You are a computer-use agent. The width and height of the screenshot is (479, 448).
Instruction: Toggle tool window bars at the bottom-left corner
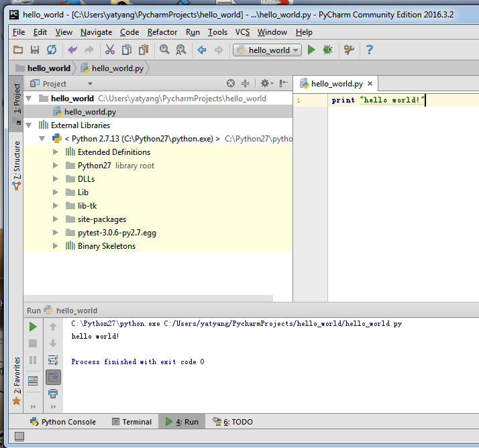(x=19, y=437)
